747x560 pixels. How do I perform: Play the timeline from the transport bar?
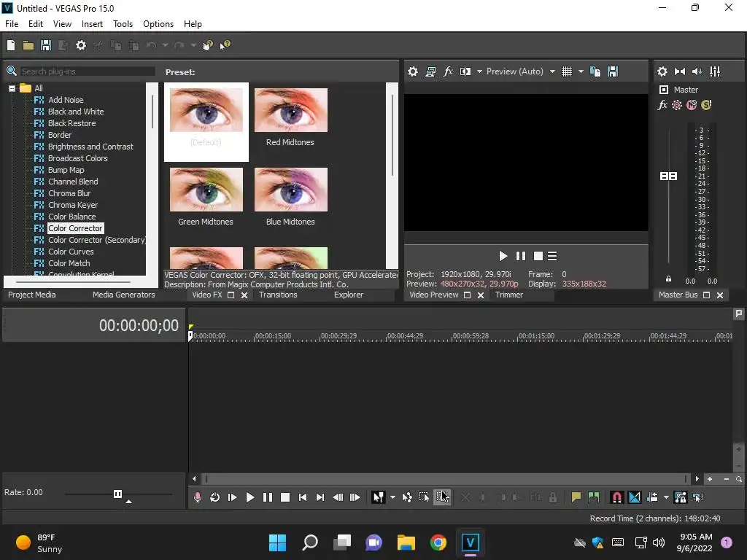[249, 497]
